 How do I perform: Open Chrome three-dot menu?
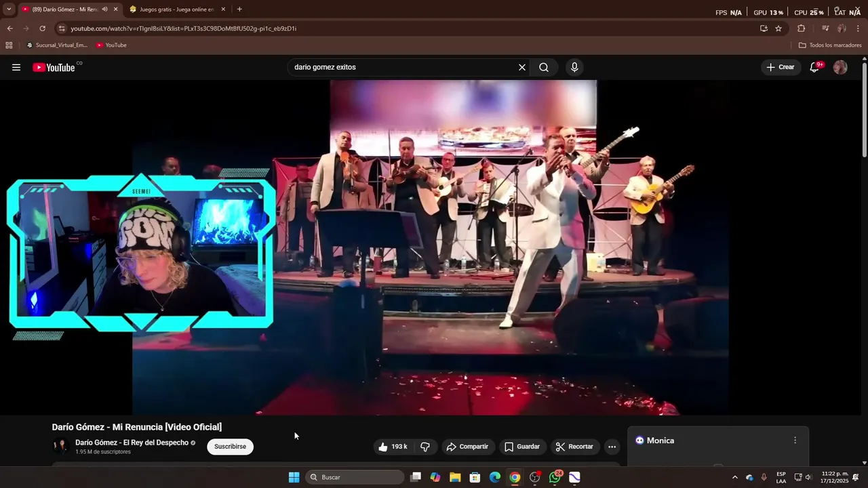point(858,28)
